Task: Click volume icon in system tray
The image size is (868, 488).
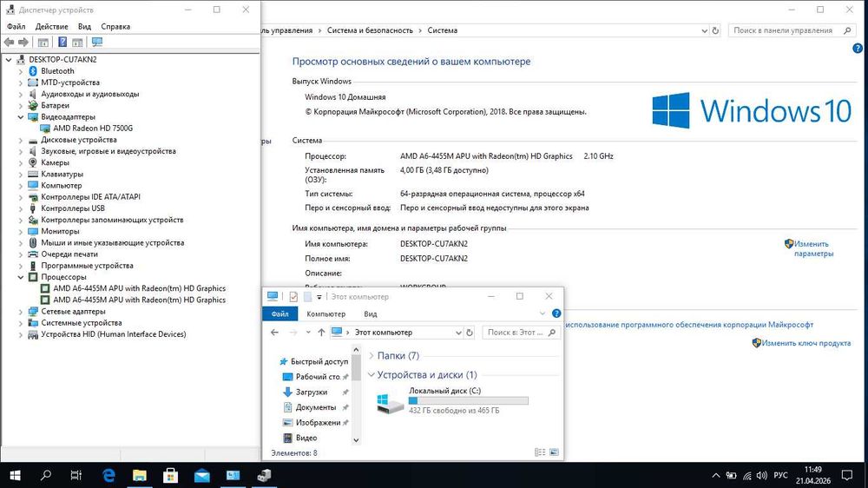Action: (762, 475)
